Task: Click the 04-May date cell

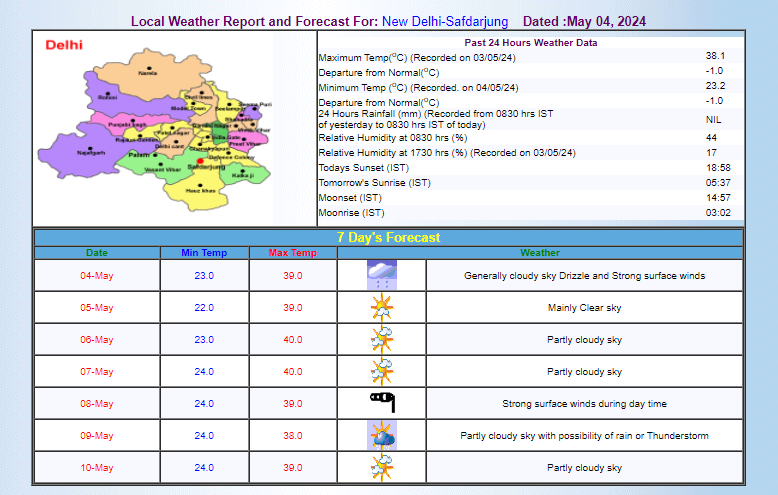Action: click(x=97, y=275)
